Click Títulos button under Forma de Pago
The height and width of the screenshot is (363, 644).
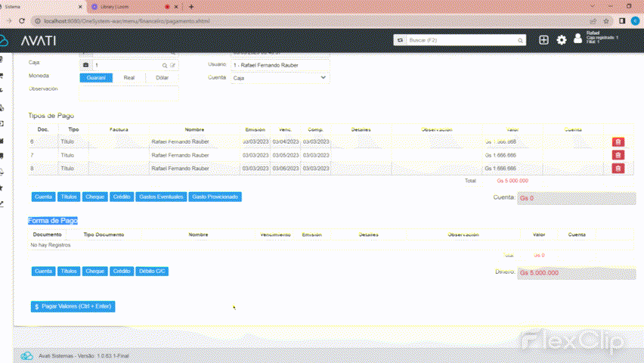click(69, 271)
